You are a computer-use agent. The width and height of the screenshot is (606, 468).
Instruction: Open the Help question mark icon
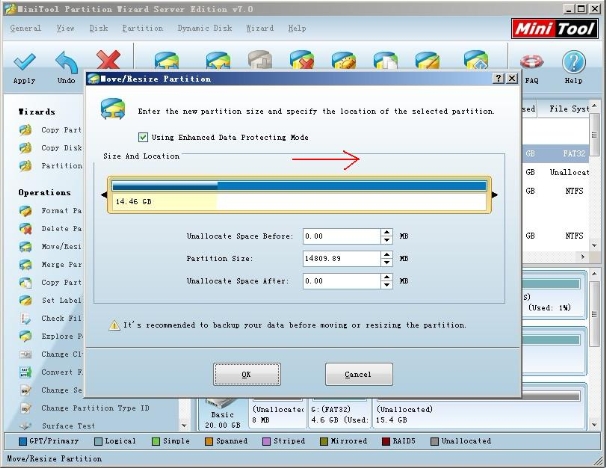tap(574, 62)
